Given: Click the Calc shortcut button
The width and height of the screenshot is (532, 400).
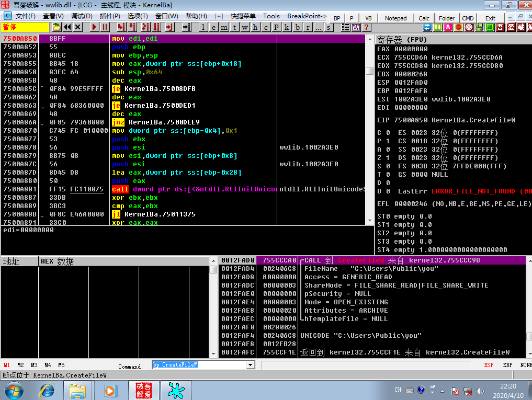Looking at the screenshot, I should pyautogui.click(x=424, y=18).
